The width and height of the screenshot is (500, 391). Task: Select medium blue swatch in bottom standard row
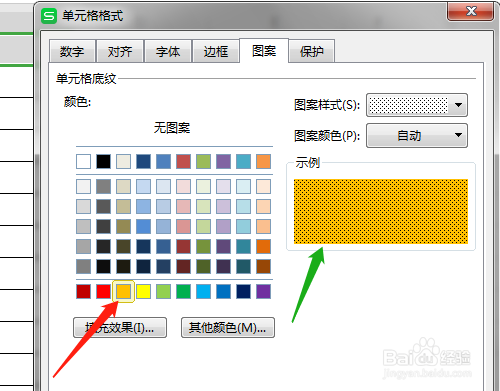point(223,291)
